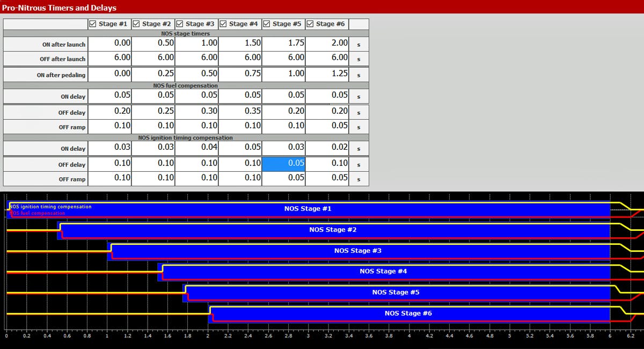This screenshot has width=644, height=349.
Task: Click Stage #3 ignition timing ON delay 0.04
Action: tap(196, 148)
